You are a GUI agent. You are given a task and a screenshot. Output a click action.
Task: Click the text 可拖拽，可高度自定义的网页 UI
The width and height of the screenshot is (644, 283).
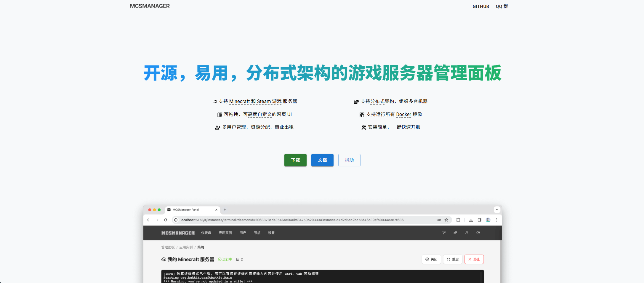(x=258, y=115)
